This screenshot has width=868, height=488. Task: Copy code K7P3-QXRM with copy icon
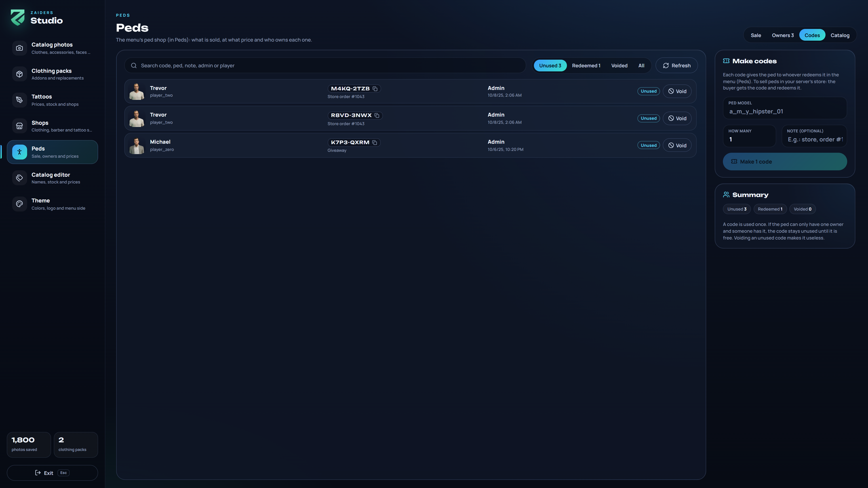click(375, 143)
